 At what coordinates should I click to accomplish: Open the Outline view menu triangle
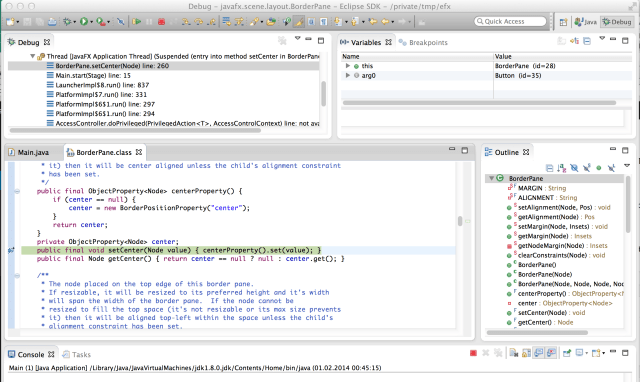click(x=627, y=165)
